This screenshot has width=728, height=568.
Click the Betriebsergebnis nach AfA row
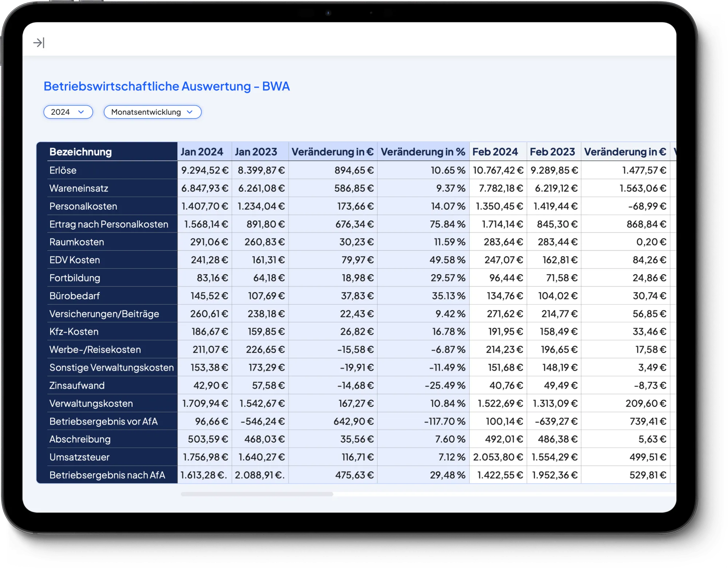[x=107, y=475]
